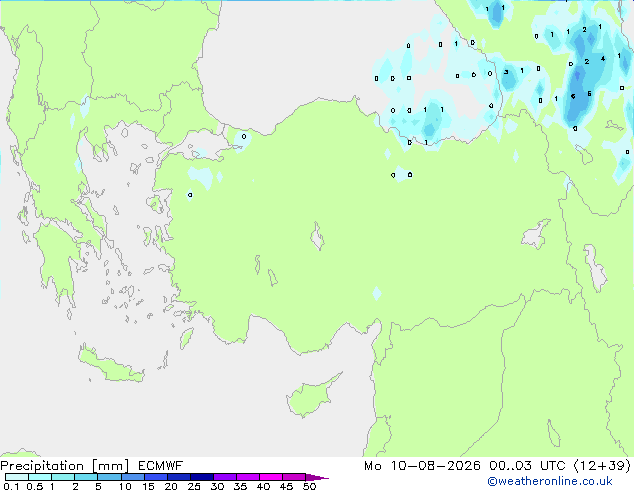This screenshot has width=634, height=490.
Task: Select the 2–5 mm legend swatch
Action: [x=86, y=477]
